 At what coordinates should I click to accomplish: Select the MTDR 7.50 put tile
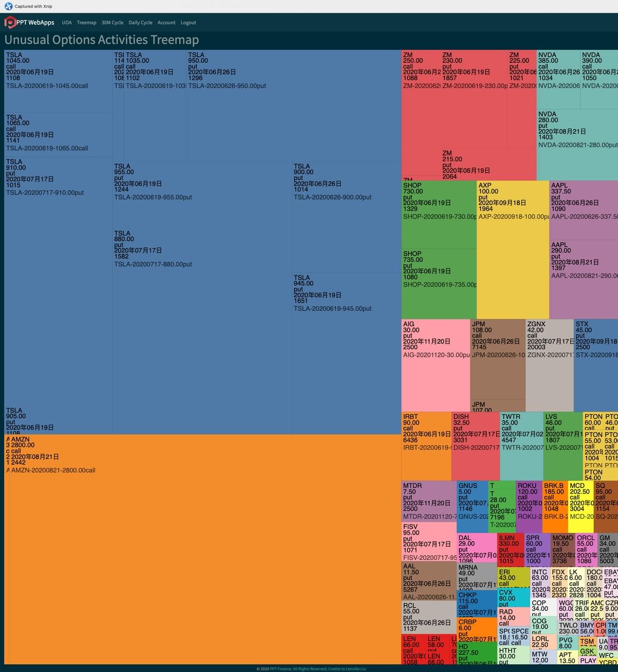pyautogui.click(x=429, y=502)
